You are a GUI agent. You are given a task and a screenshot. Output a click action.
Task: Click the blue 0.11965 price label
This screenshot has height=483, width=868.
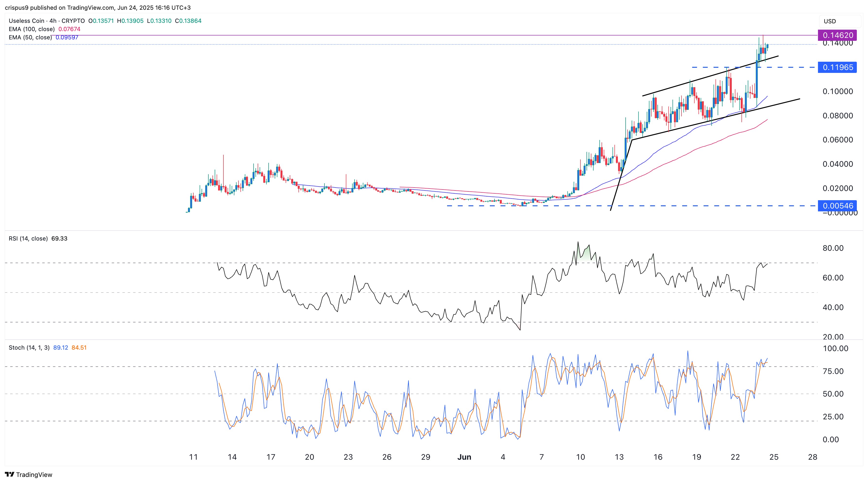pyautogui.click(x=837, y=67)
